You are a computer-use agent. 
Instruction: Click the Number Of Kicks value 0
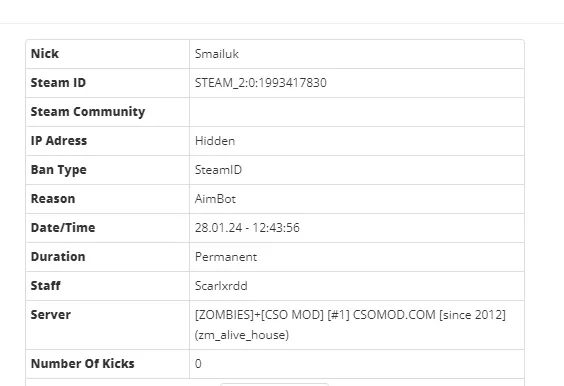point(198,364)
